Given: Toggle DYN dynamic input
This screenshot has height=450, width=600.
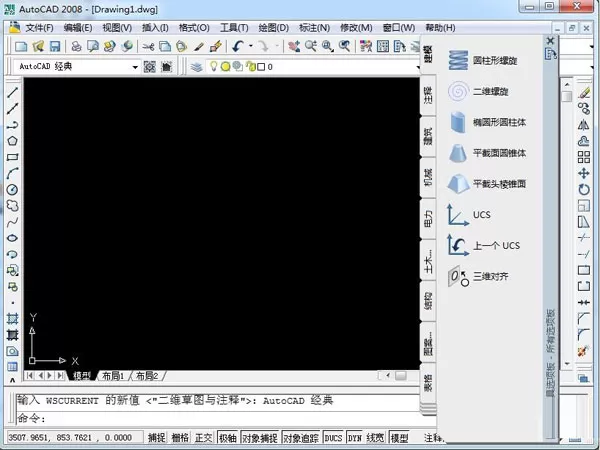Looking at the screenshot, I should coord(355,437).
